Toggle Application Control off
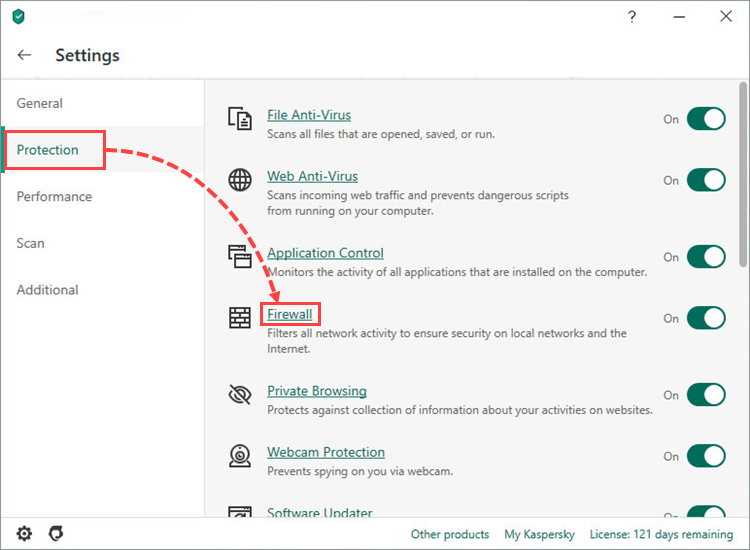 [706, 256]
